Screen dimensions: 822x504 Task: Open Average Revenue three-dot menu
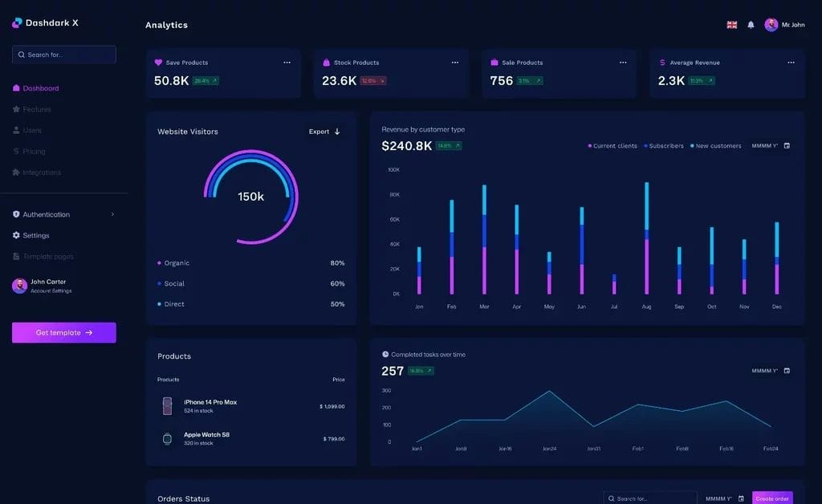pos(791,63)
